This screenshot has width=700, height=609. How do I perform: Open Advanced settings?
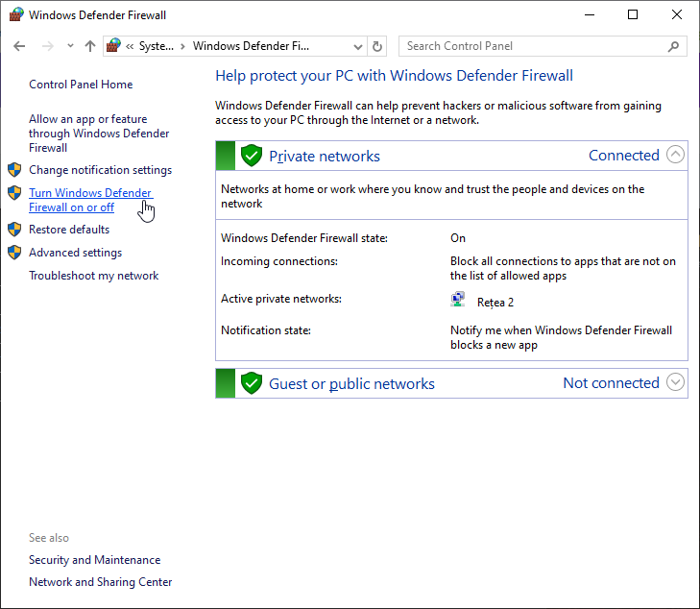76,253
